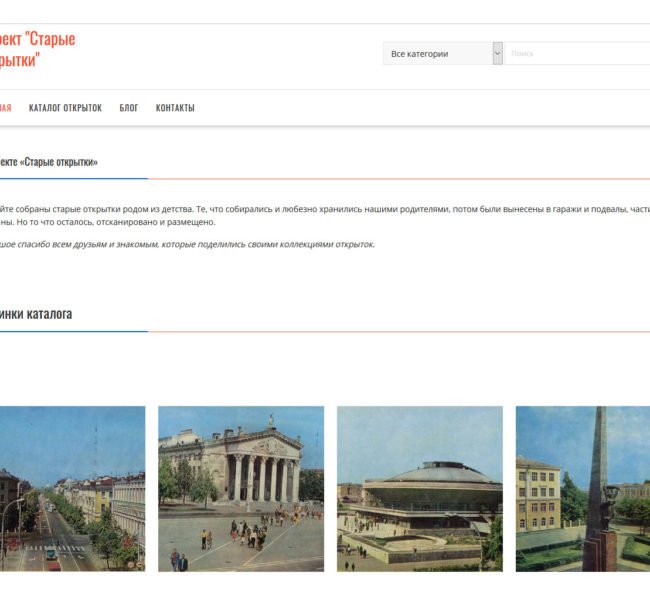The height and width of the screenshot is (600, 650).
Task: Open the street avenue postcard thumbnail
Action: (73, 489)
